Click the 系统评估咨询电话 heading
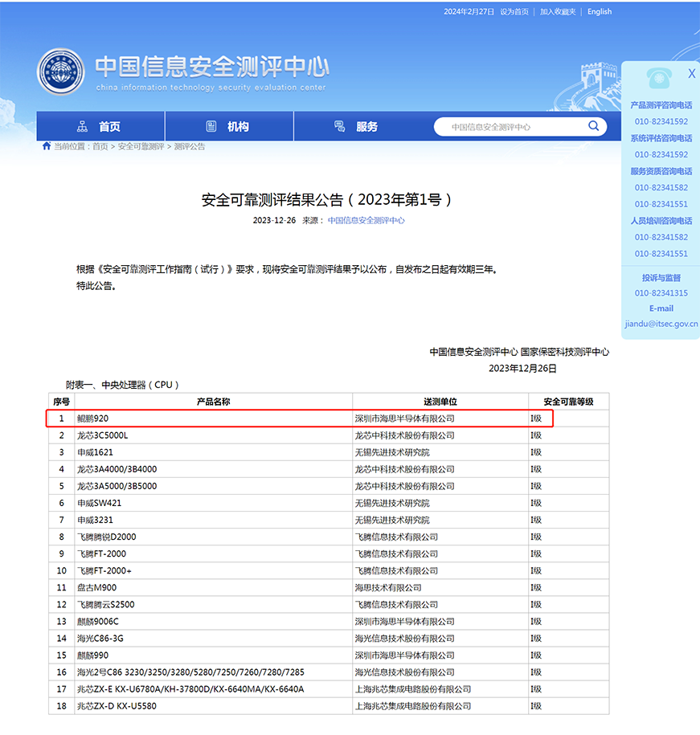 (x=661, y=138)
